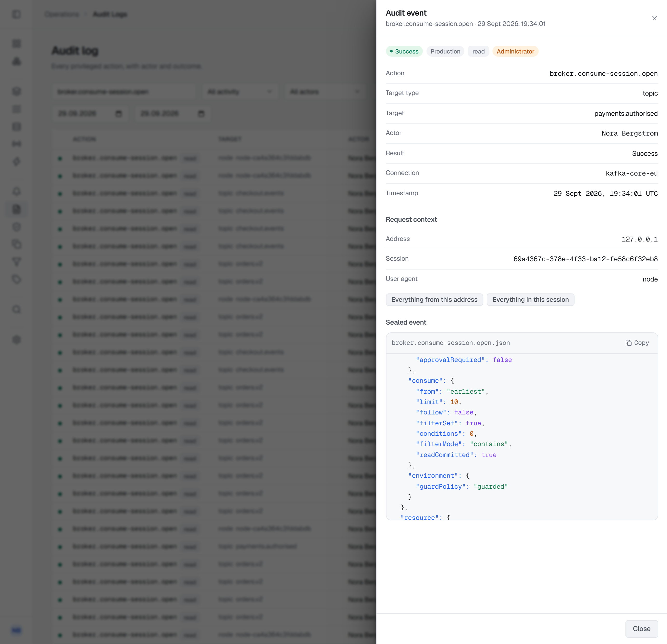Screen dimensions: 667x644
Task: Click the timestamp 29 Sept 2026, 19:34:01 UTC
Action: point(605,193)
